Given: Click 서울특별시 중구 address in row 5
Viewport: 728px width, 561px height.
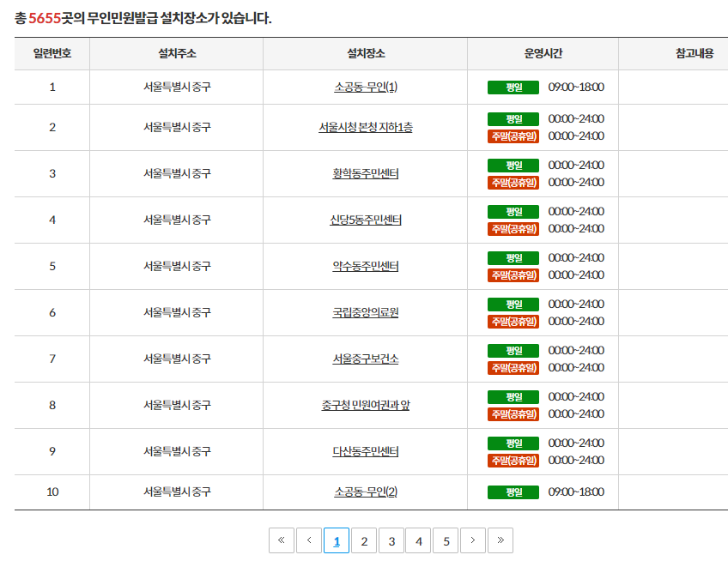Looking at the screenshot, I should [x=177, y=267].
